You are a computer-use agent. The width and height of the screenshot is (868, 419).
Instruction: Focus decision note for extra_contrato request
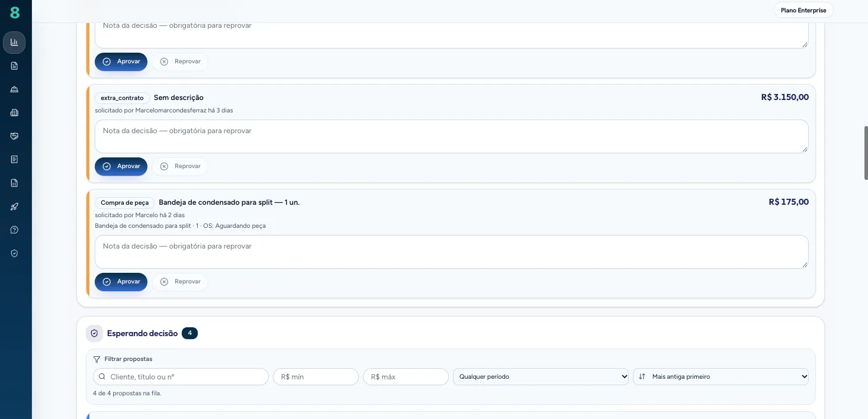click(x=452, y=137)
